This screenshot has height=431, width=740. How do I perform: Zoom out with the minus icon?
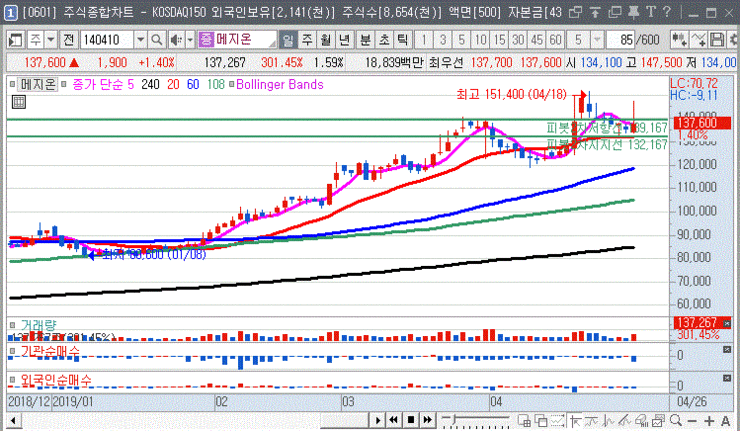point(692,421)
